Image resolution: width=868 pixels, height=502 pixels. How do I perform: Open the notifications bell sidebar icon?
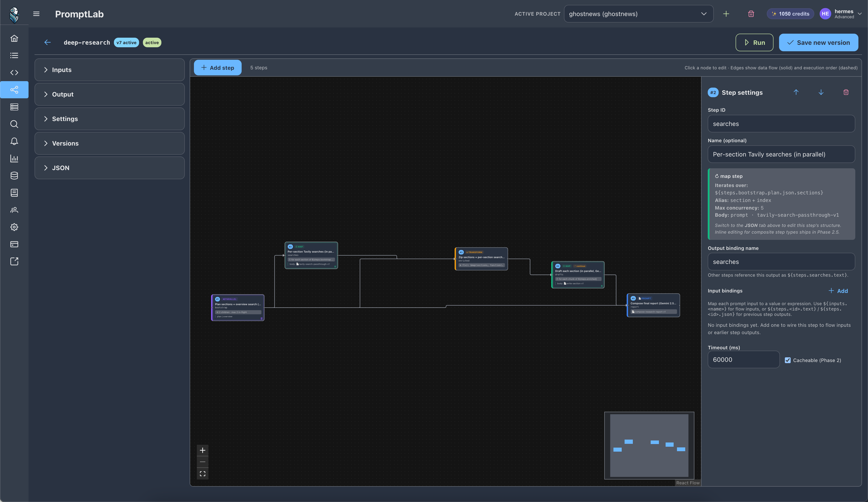(14, 141)
